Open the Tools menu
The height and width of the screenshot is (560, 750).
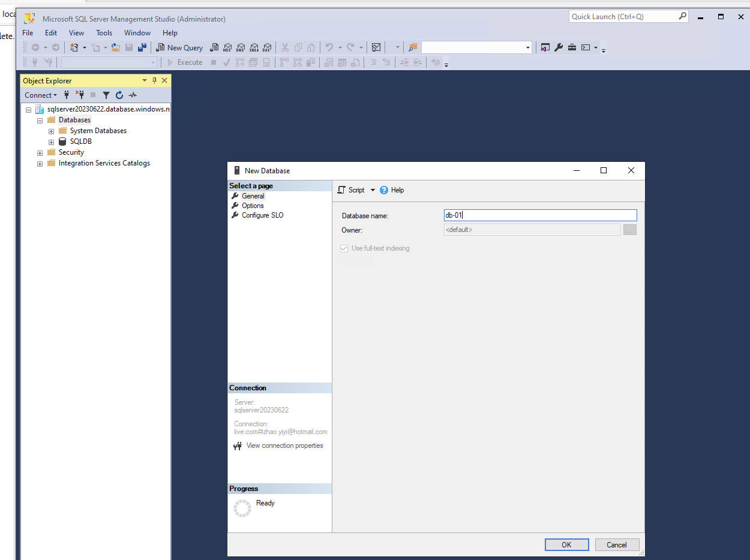[104, 33]
